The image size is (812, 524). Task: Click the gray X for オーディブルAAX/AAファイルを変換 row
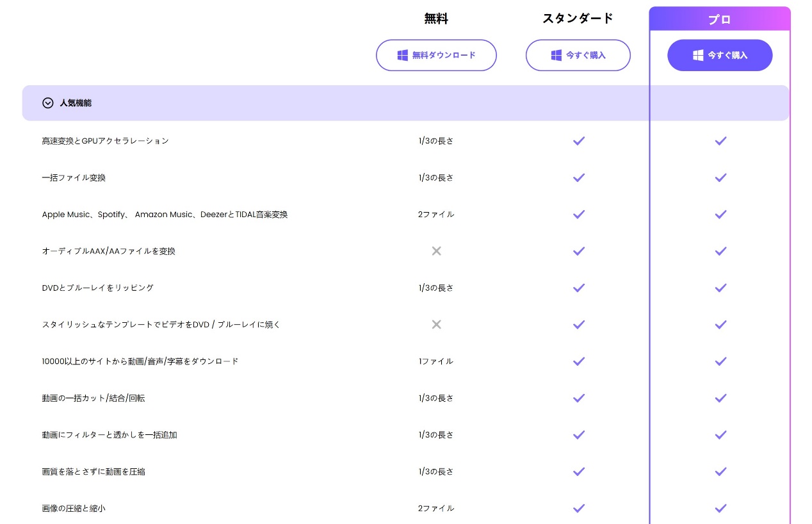point(436,251)
